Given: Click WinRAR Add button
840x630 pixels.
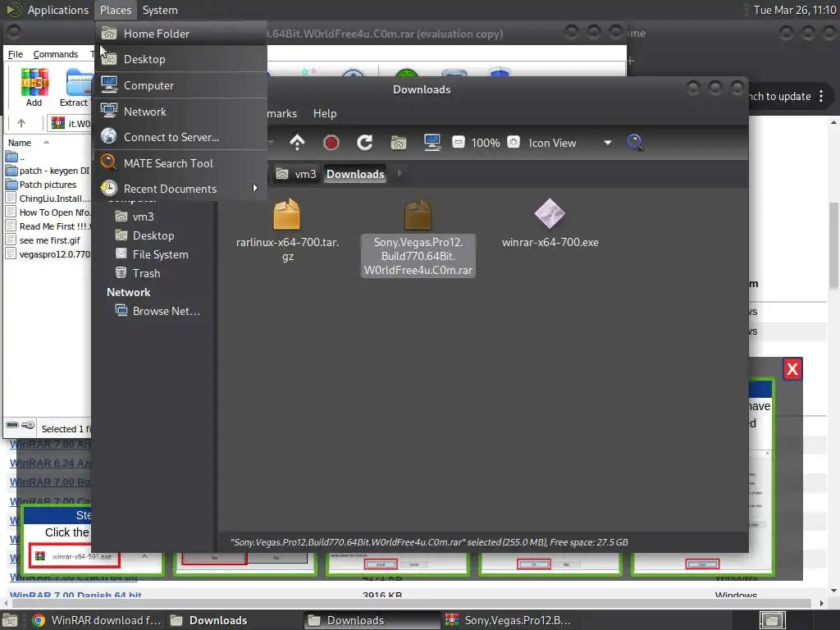Looking at the screenshot, I should 34,87.
